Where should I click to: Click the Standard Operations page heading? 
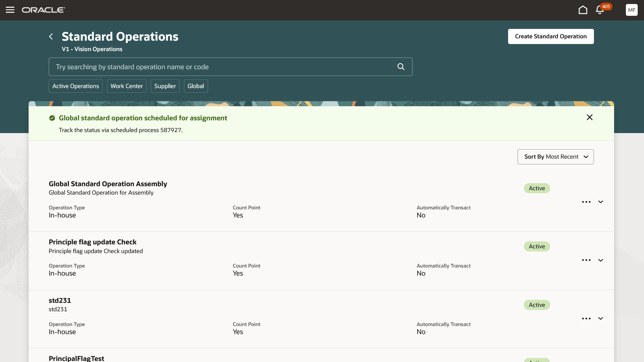tap(120, 36)
